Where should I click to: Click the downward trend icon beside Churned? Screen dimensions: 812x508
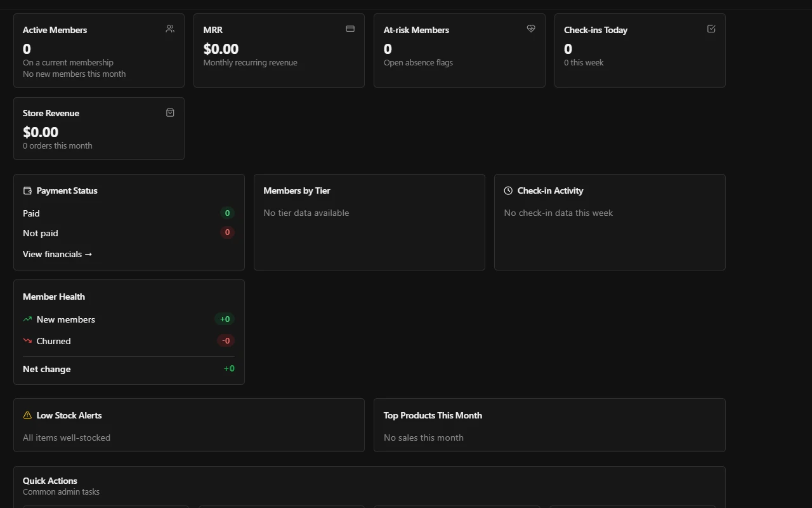coord(27,341)
